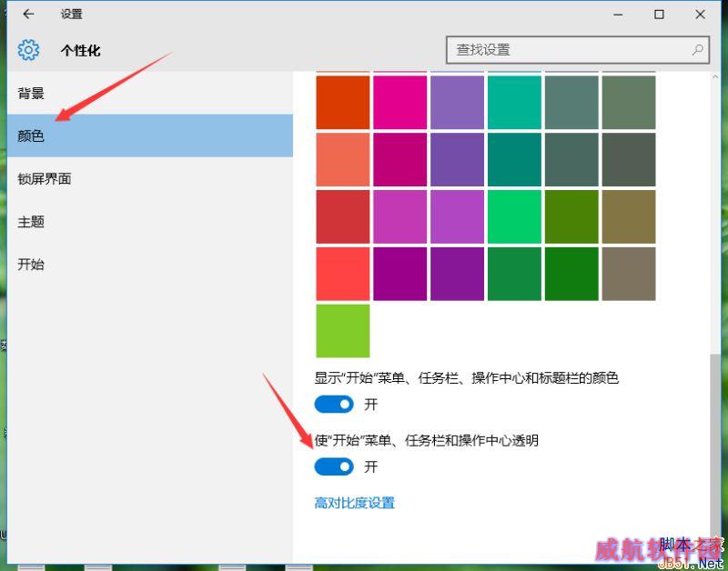728x571 pixels.
Task: Pick the orange-red swatch in first row
Action: (343, 103)
